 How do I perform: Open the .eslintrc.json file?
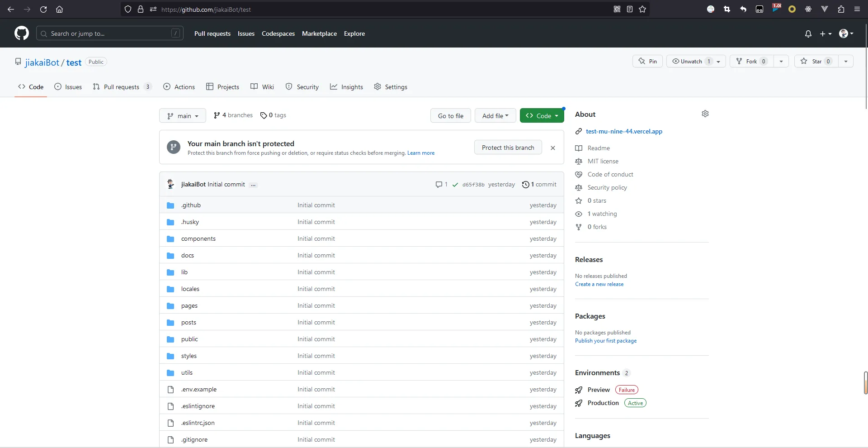click(198, 423)
